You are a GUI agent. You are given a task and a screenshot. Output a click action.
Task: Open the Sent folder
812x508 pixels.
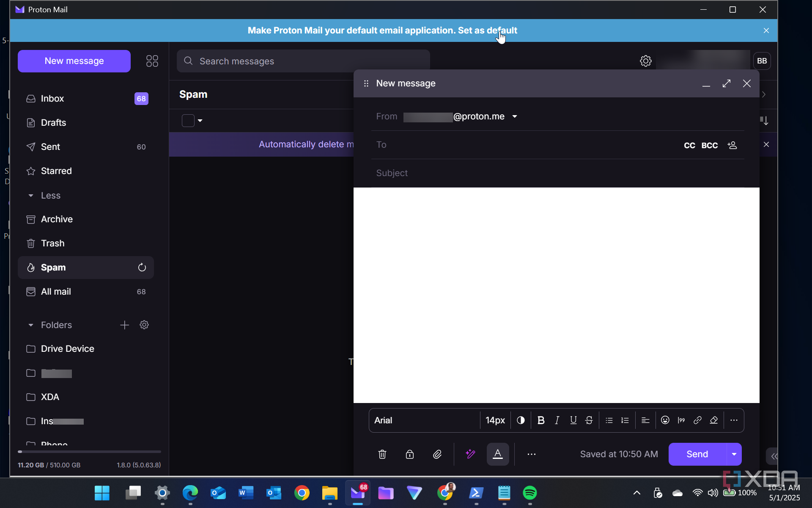[86, 147]
